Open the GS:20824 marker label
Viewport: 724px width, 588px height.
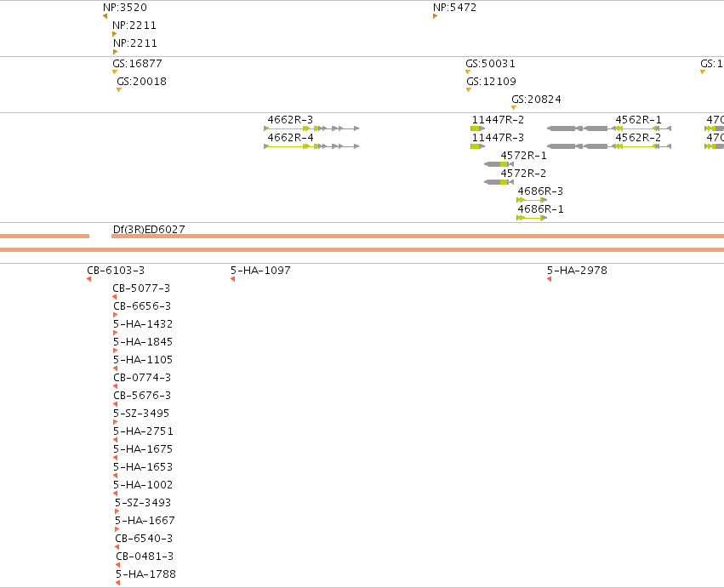(536, 100)
